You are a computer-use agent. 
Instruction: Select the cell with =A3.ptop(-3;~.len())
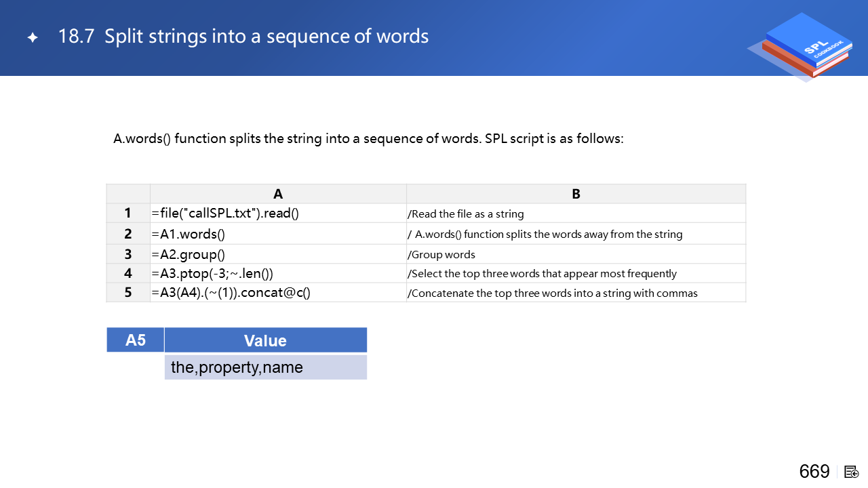[x=278, y=273]
